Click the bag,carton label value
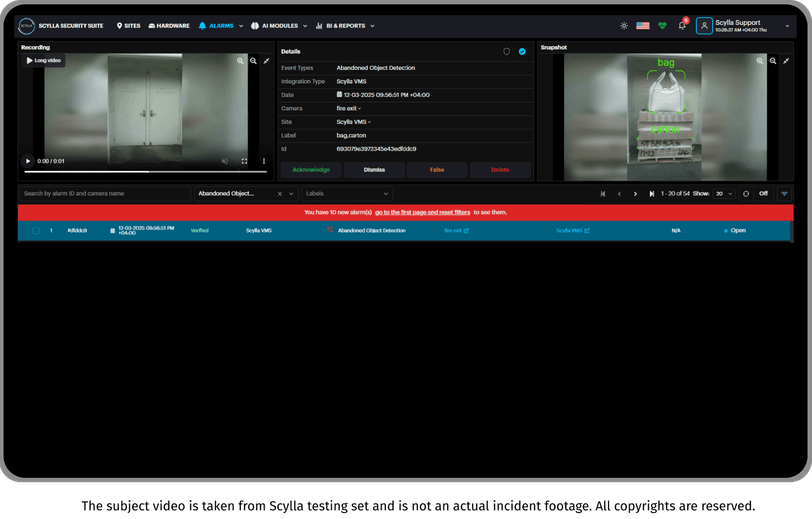This screenshot has width=812, height=519. [x=351, y=135]
